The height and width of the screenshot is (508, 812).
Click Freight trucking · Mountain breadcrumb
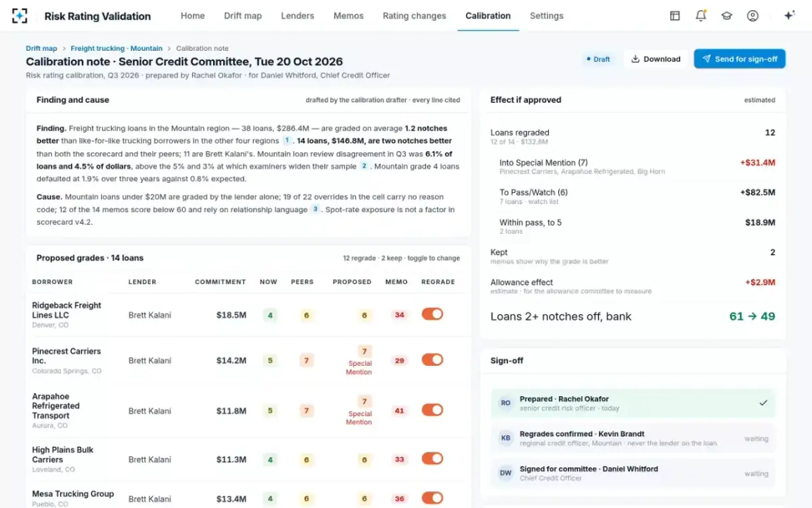coord(116,48)
